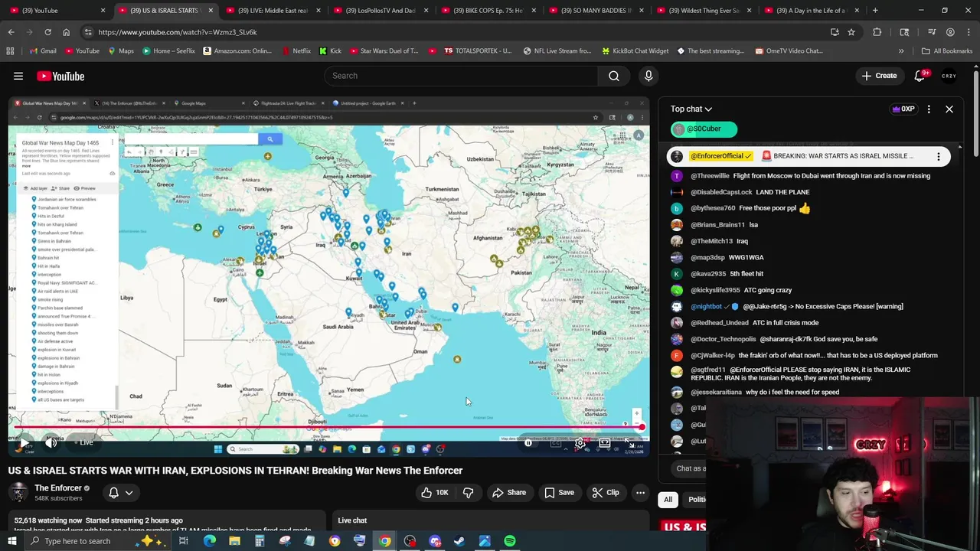This screenshot has height=551, width=980.
Task: Click the red video progress bar
Action: click(327, 428)
